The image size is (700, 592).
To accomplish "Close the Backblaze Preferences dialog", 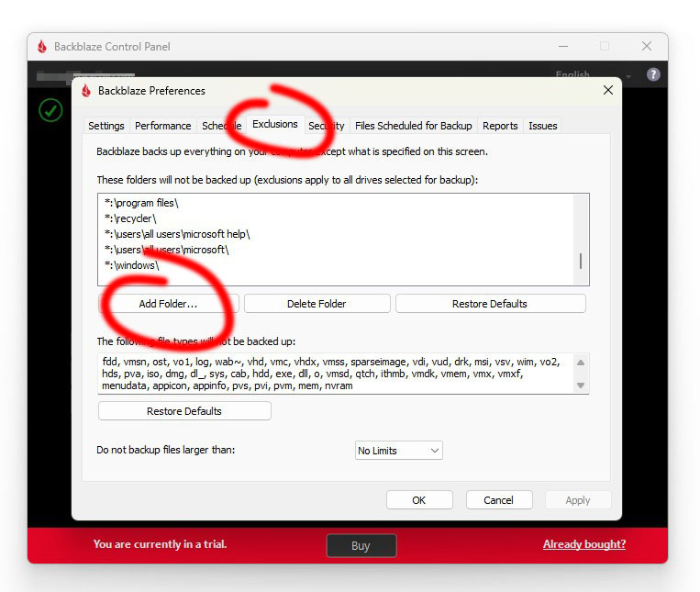I will tap(607, 90).
